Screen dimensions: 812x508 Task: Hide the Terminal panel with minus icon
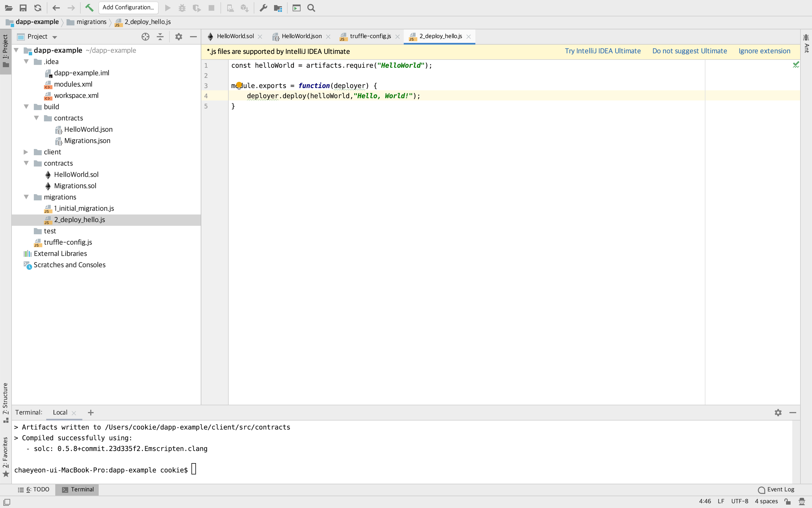click(793, 413)
